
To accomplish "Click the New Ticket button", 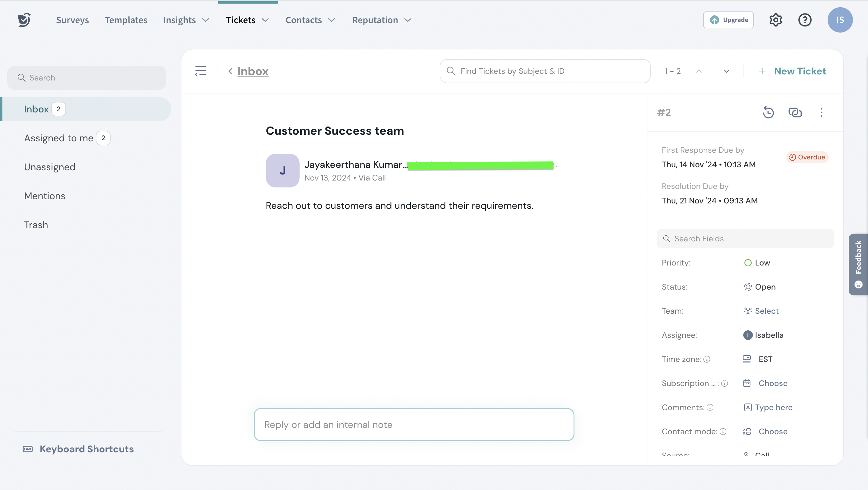I will 792,71.
